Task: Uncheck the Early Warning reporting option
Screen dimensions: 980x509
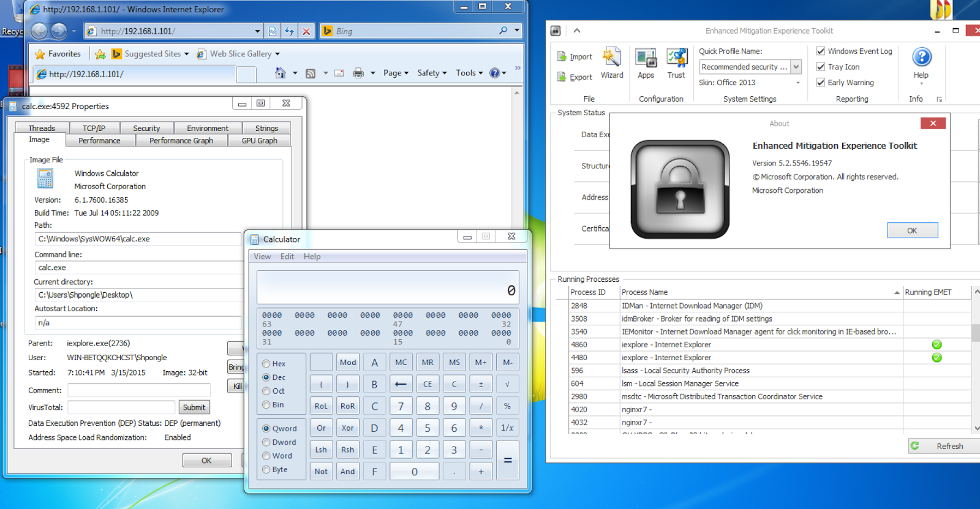Action: [821, 82]
